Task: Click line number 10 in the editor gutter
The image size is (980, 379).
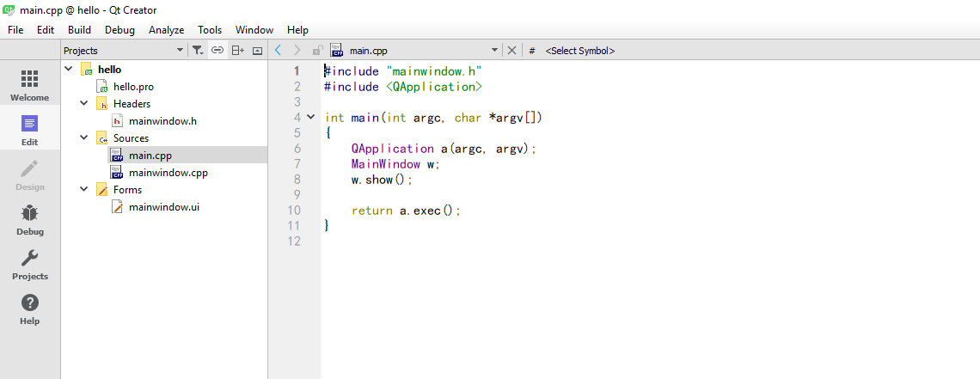Action: (295, 211)
